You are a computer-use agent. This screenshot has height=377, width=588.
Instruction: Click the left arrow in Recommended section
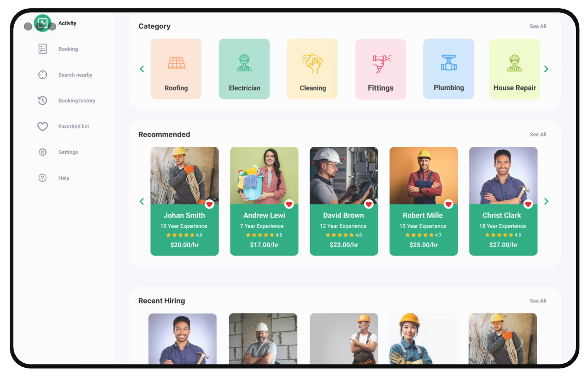[x=142, y=201]
